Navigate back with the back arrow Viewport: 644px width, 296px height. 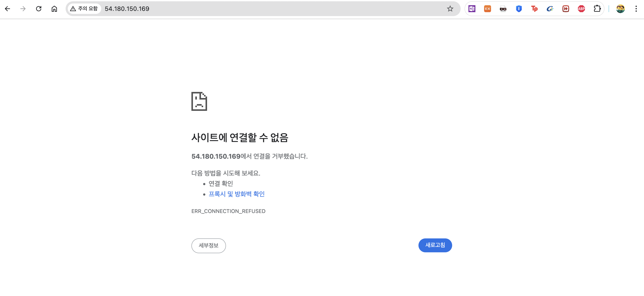[x=8, y=9]
